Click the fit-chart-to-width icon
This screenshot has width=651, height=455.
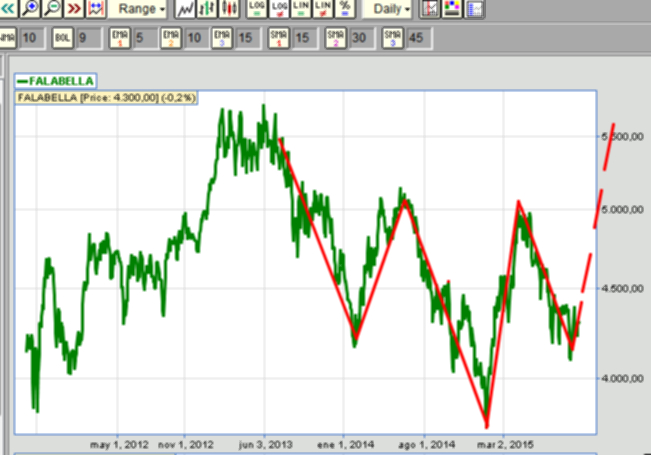(96, 8)
